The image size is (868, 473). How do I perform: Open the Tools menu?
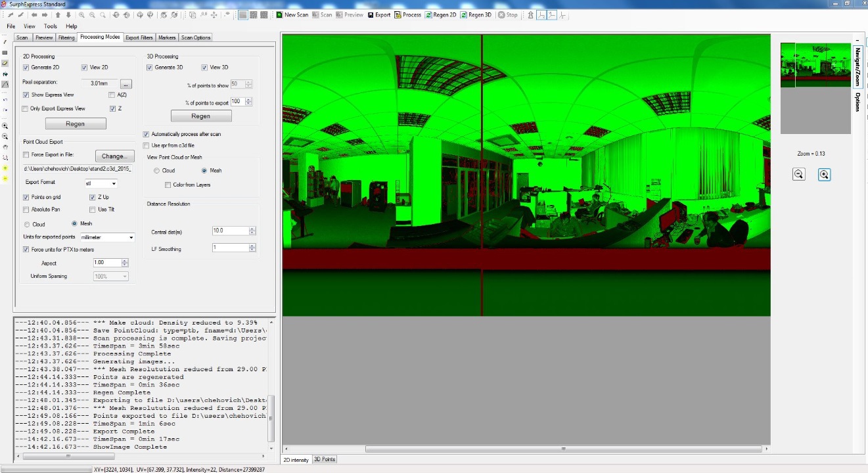point(51,26)
